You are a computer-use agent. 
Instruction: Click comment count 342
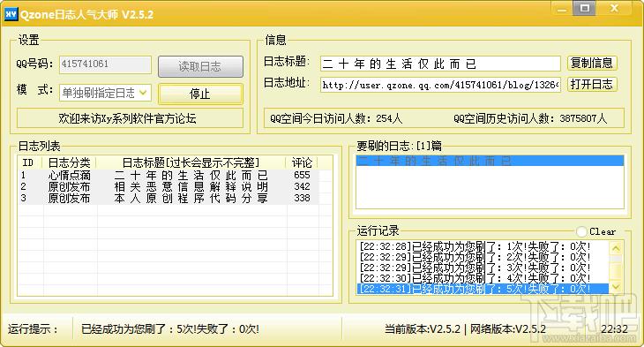pyautogui.click(x=302, y=186)
